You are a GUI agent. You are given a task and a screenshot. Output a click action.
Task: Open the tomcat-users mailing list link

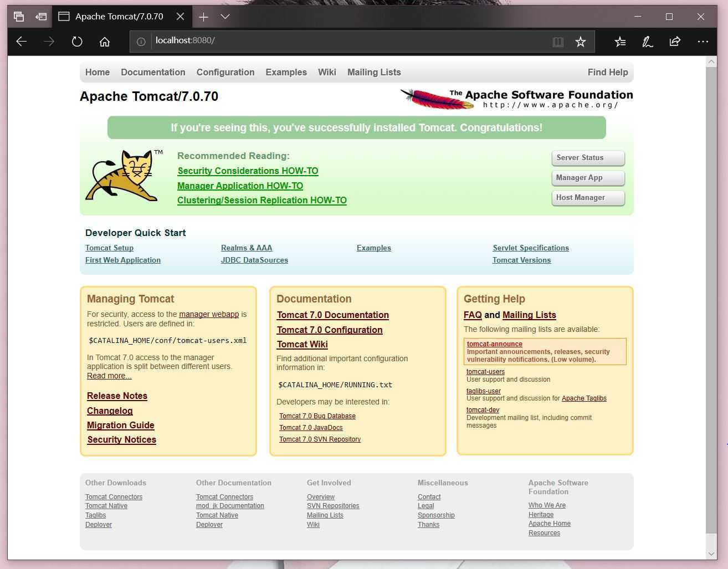[x=485, y=372]
